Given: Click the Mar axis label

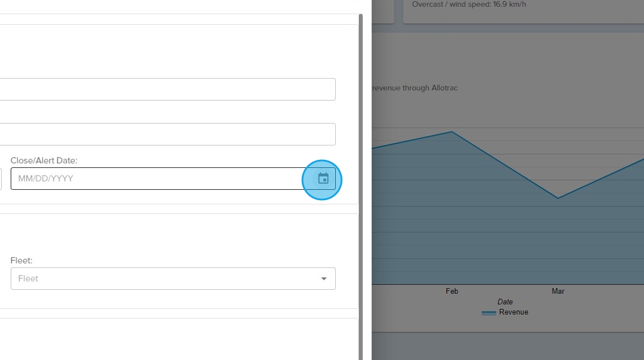Looking at the screenshot, I should [x=558, y=292].
